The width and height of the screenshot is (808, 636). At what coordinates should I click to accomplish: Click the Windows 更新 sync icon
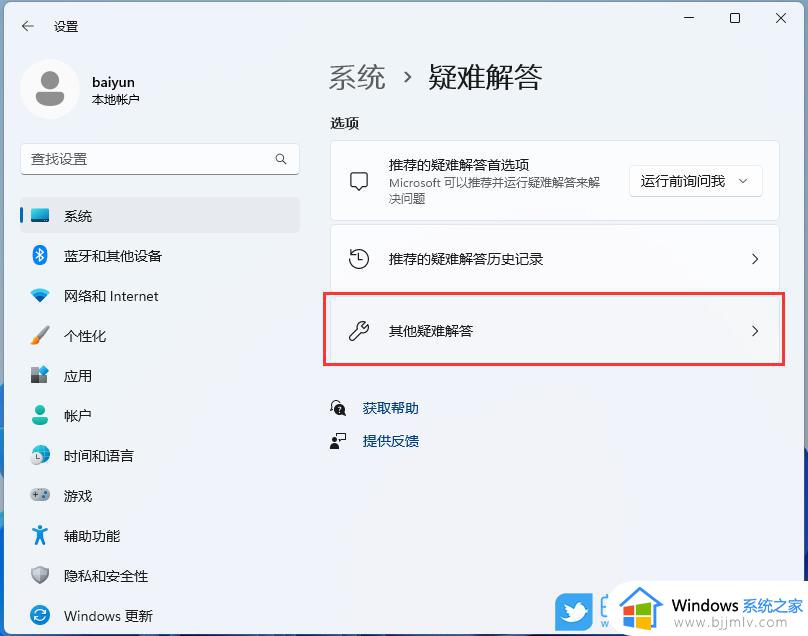[40, 615]
